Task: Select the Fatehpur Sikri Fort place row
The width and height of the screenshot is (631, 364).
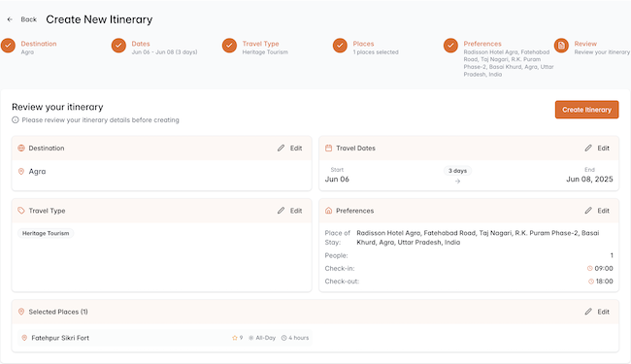Action: (165, 338)
